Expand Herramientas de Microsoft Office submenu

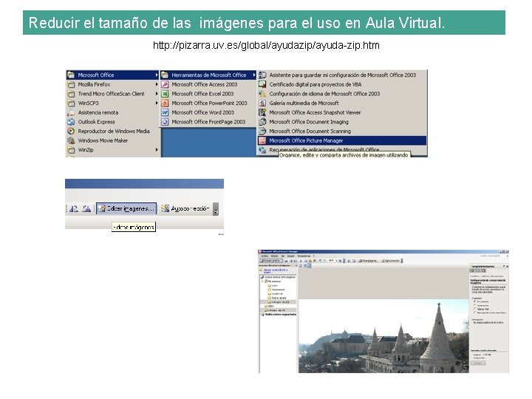[208, 75]
